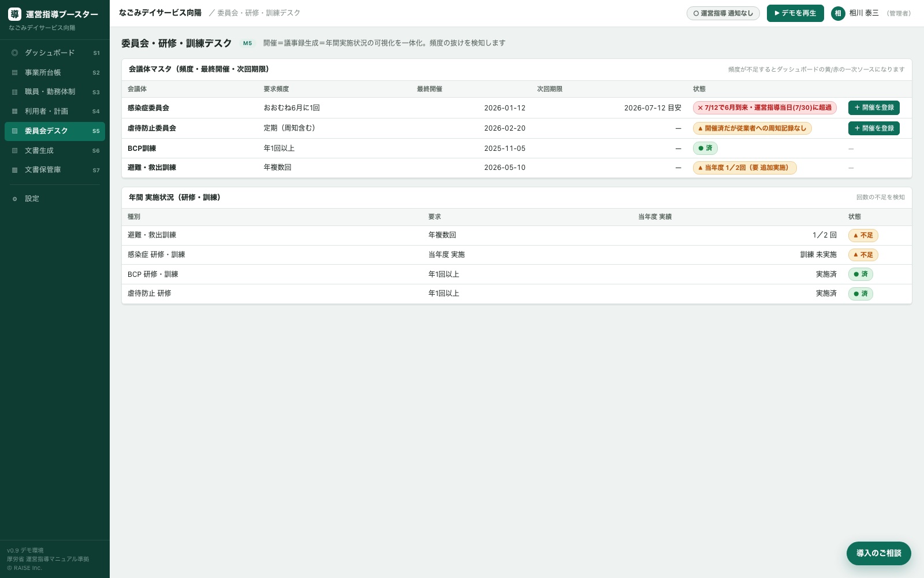Click the 委員会デスク sidebar icon
Image resolution: width=924 pixels, height=578 pixels.
[x=15, y=131]
